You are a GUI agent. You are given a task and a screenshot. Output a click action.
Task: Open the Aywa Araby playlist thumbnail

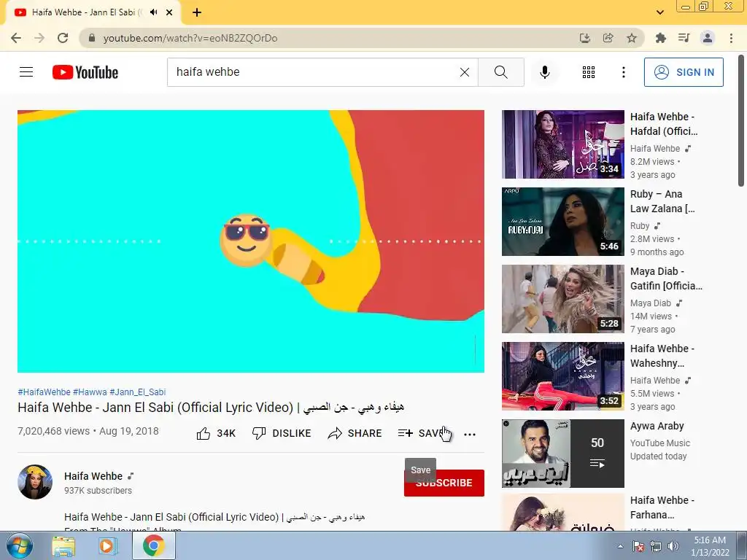[562, 454]
